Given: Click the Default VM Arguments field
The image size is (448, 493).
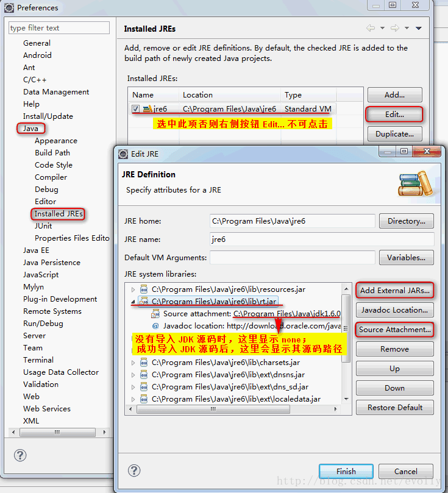Looking at the screenshot, I should pos(293,258).
